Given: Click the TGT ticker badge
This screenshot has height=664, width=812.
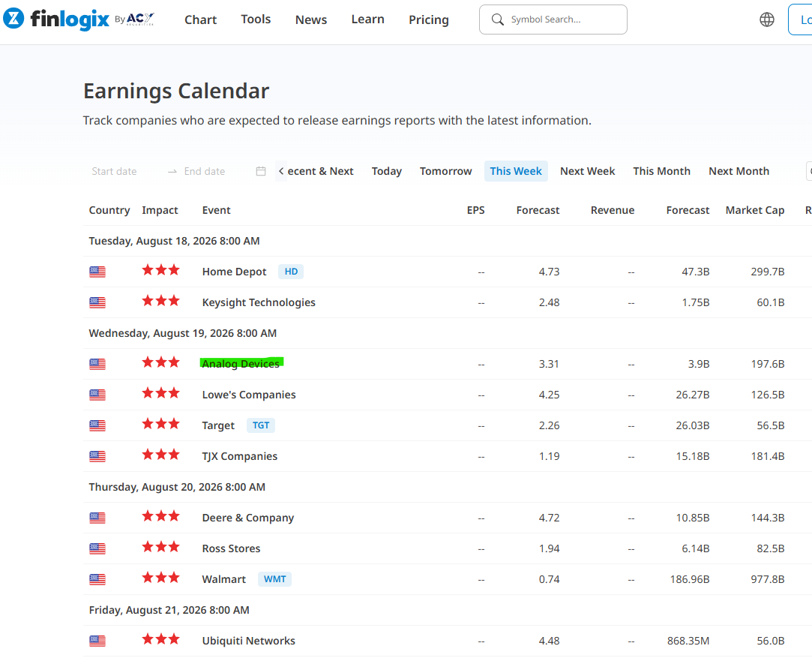Looking at the screenshot, I should (260, 425).
